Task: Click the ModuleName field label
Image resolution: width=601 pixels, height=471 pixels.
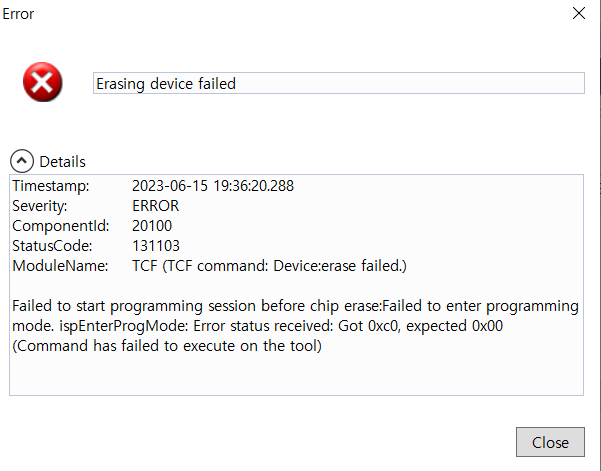Action: (x=58, y=265)
